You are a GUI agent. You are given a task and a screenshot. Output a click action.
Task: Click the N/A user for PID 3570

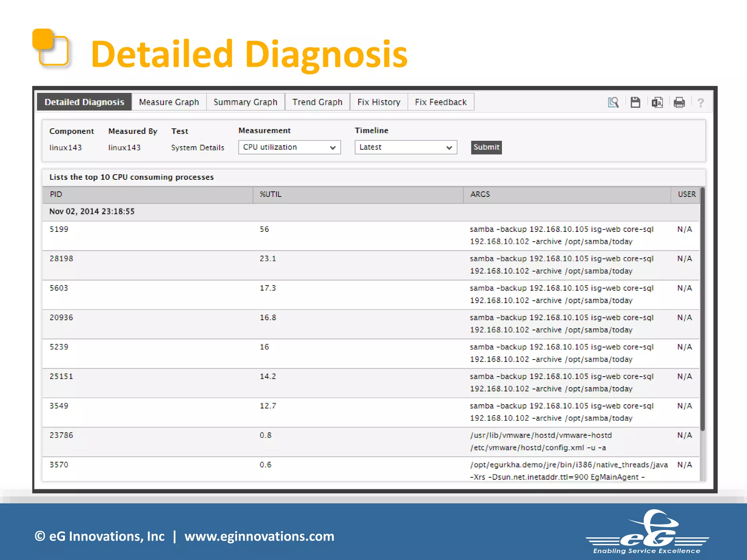coord(685,465)
